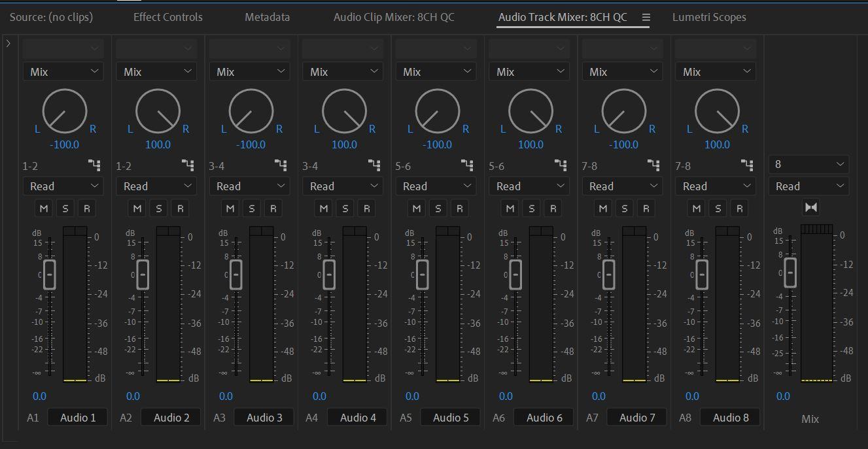
Task: Click the Audio 3 track name field
Action: (265, 418)
